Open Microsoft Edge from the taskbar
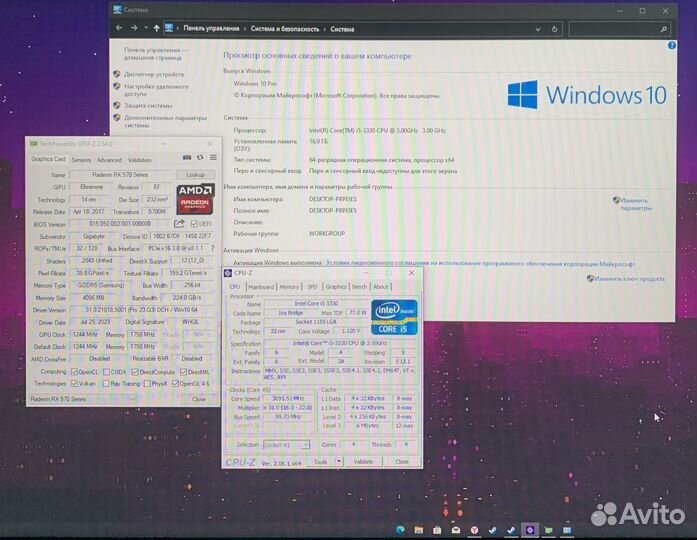The height and width of the screenshot is (540, 697). (x=400, y=530)
